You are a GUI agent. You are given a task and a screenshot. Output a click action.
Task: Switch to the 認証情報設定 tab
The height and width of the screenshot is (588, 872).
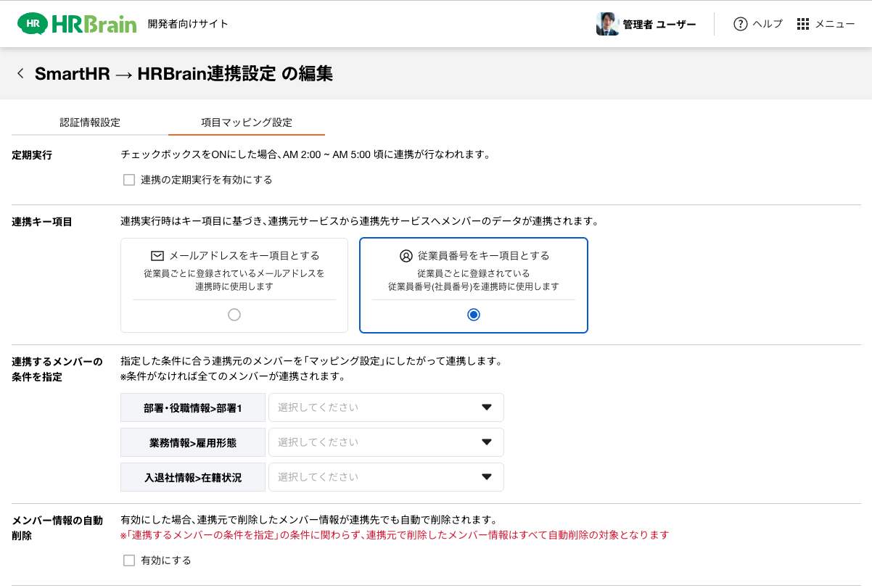pos(90,123)
